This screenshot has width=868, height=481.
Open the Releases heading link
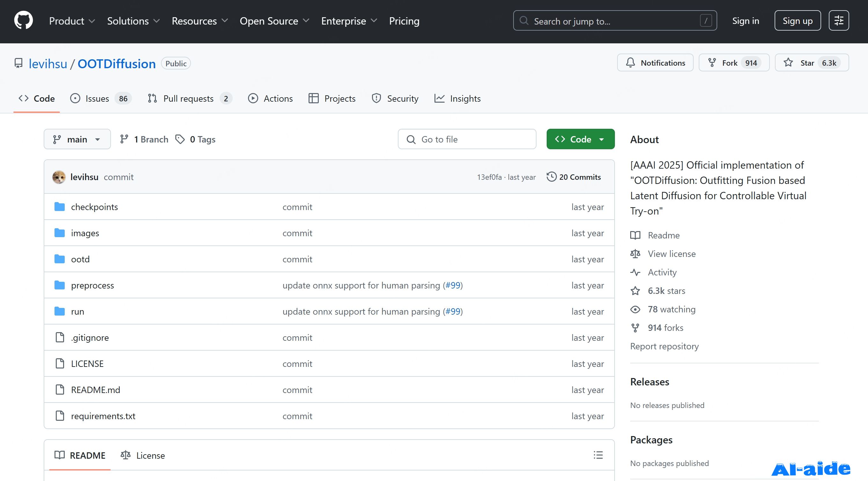[x=650, y=382]
